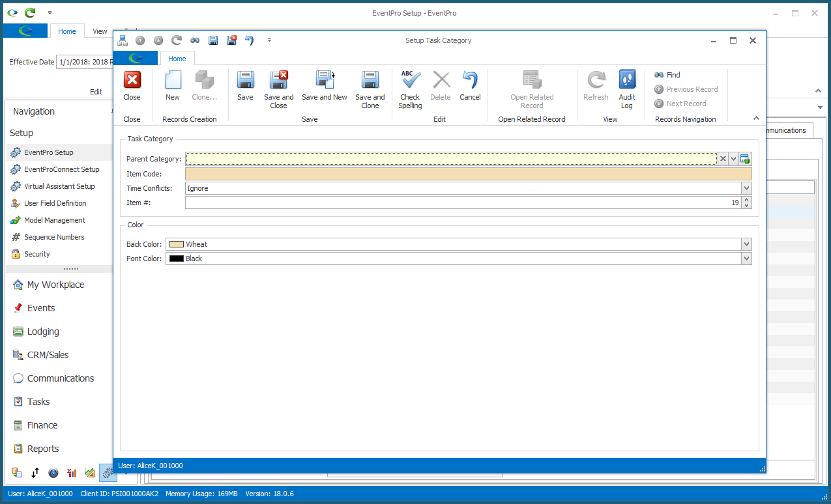
Task: Clear the Parent Category field with the X
Action: (x=723, y=159)
